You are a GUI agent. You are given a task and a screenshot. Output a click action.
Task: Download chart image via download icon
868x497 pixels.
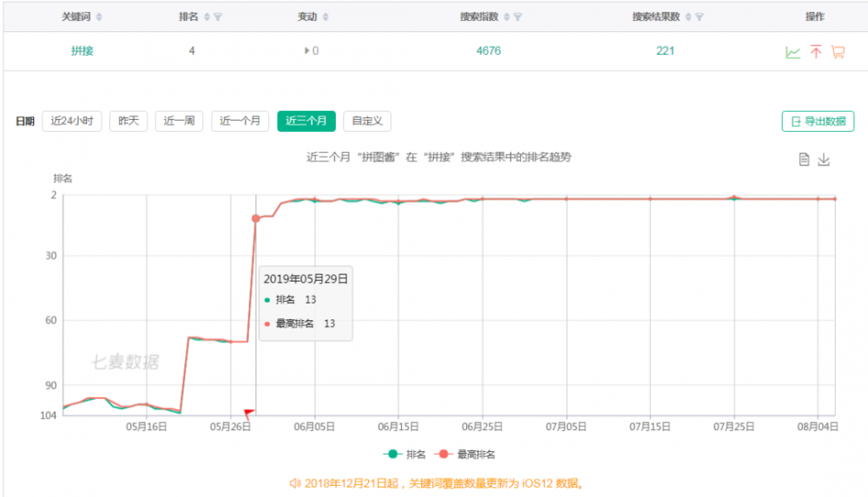tap(825, 160)
